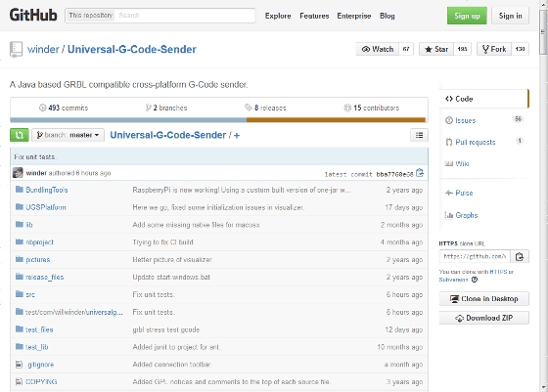Open the branch: master dropdown
Viewport: 548px width, 392px height.
68,135
